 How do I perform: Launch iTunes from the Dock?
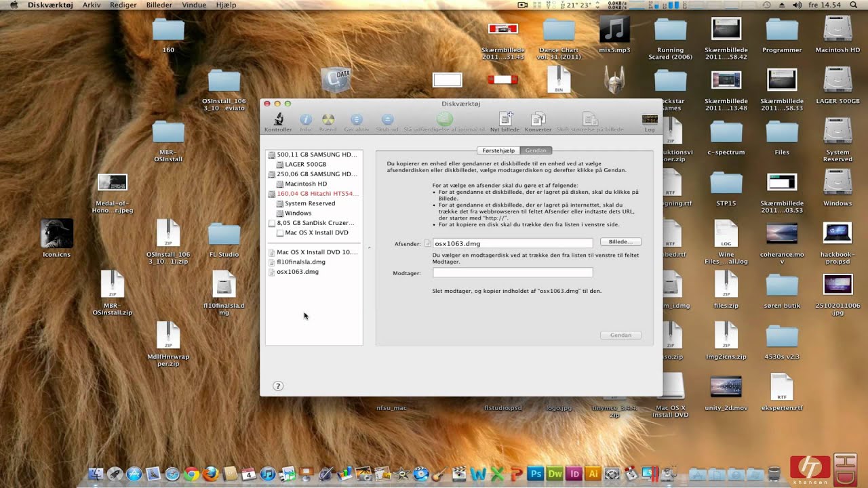(269, 474)
